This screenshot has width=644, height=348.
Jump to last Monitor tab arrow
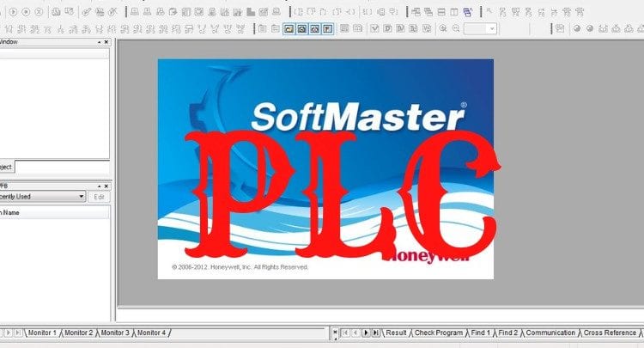pos(18,333)
